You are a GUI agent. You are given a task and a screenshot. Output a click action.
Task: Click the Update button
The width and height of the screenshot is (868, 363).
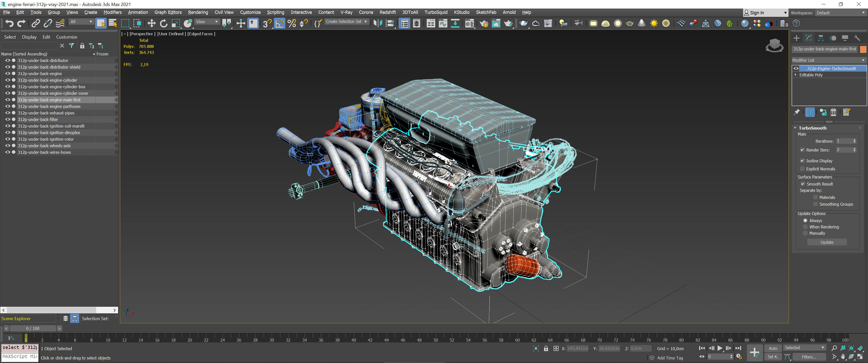click(827, 242)
